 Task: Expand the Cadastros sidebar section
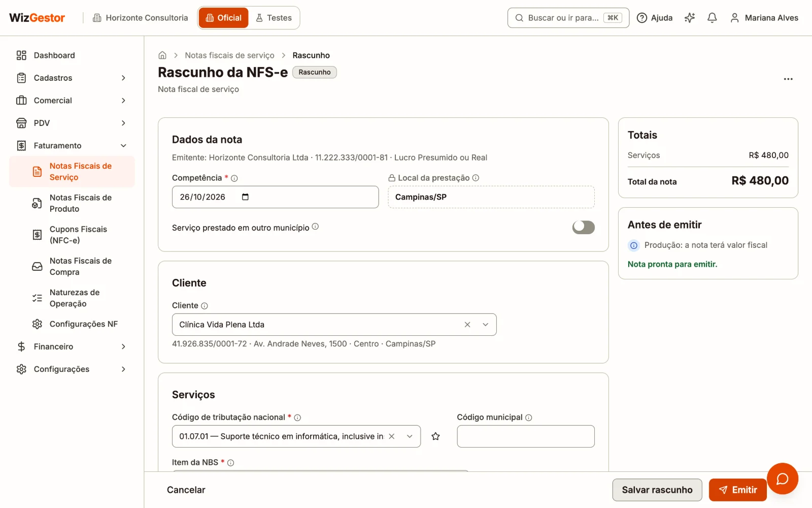click(x=72, y=78)
